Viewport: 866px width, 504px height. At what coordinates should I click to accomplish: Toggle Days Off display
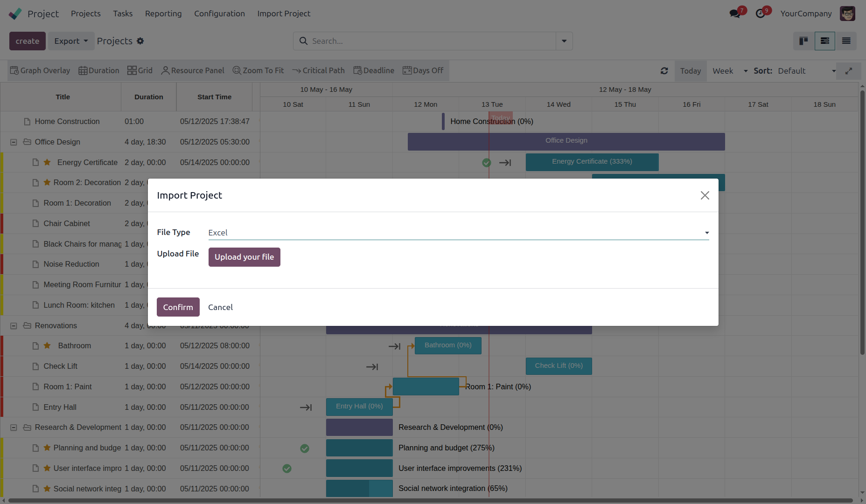tap(423, 70)
